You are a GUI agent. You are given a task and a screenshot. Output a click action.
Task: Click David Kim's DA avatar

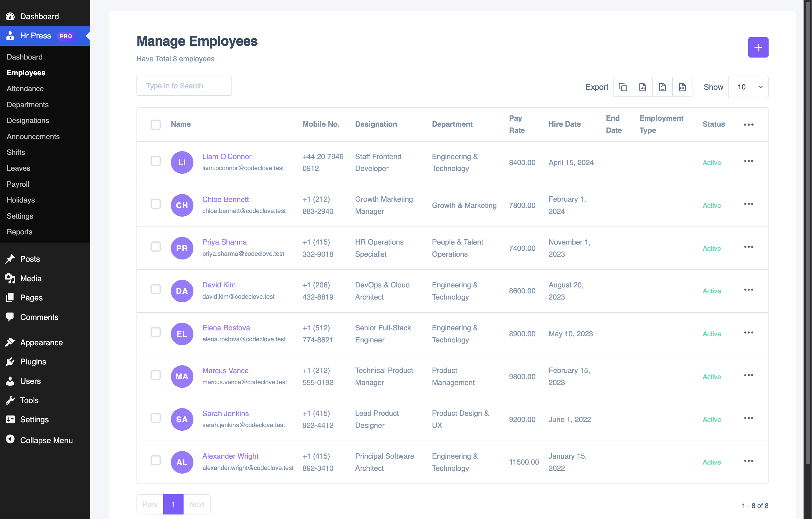coord(182,291)
